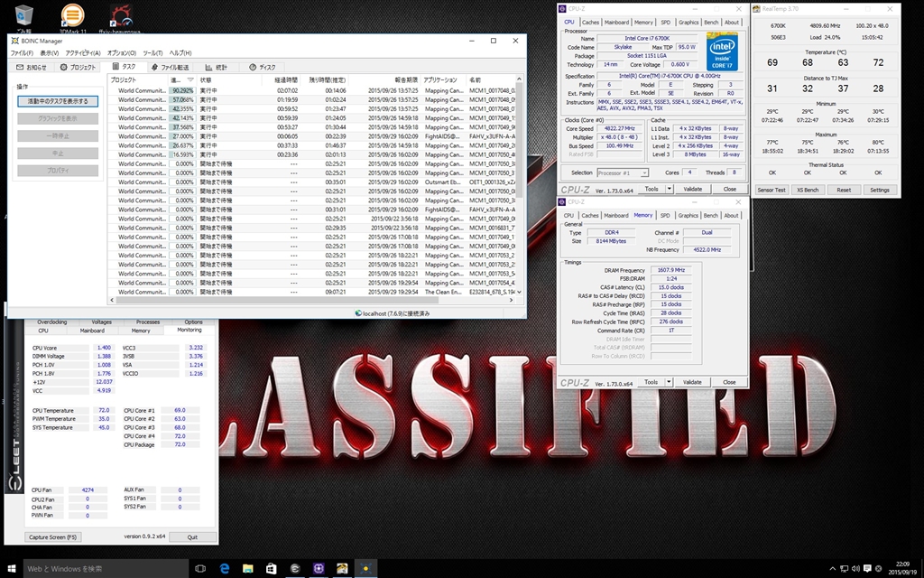This screenshot has width=924, height=578.
Task: Select the FightAIDS@ task at 27.000%
Action: click(311, 136)
